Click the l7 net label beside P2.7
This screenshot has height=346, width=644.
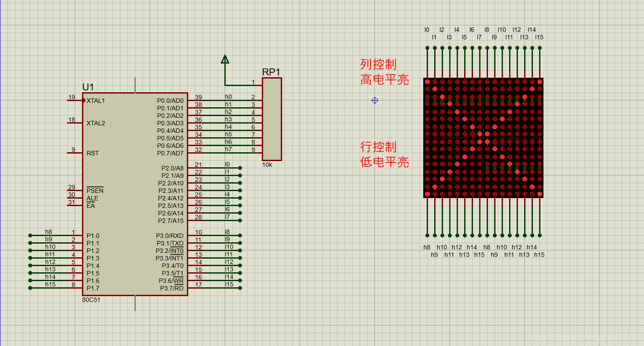227,217
